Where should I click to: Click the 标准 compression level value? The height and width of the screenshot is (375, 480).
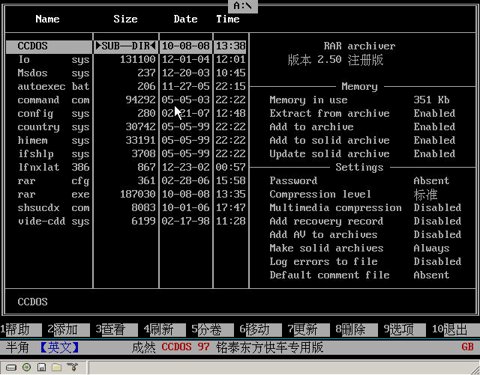426,195
